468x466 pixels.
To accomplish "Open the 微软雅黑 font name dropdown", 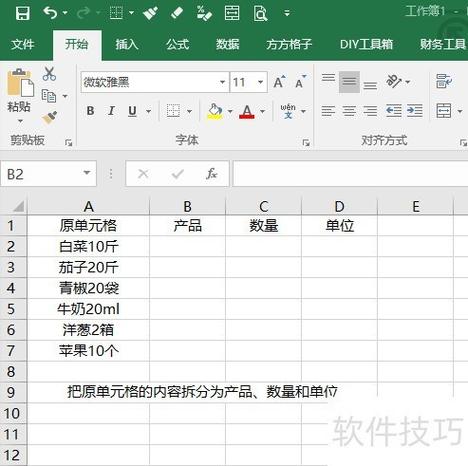I will [222, 82].
